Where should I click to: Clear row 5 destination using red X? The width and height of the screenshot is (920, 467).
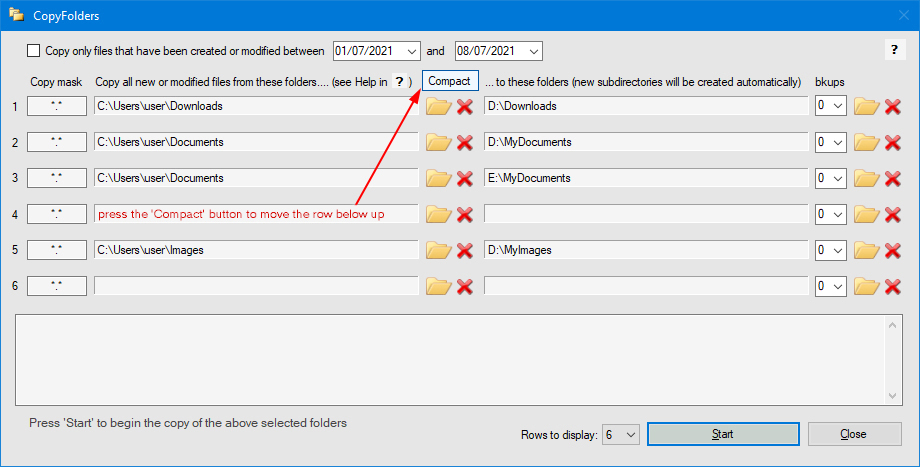(x=893, y=250)
